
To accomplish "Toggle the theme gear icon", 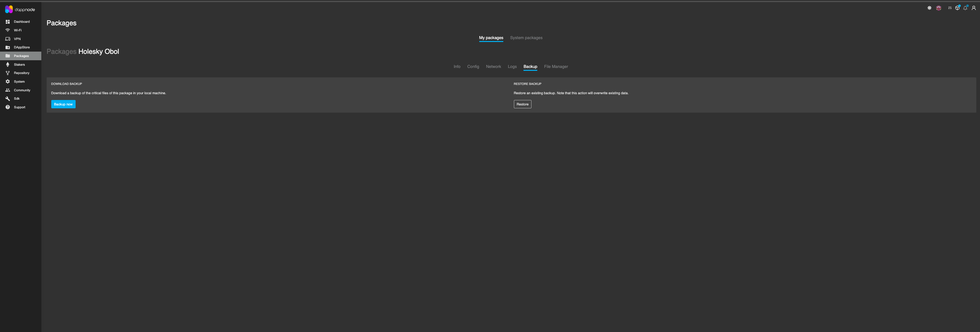I will (x=929, y=8).
